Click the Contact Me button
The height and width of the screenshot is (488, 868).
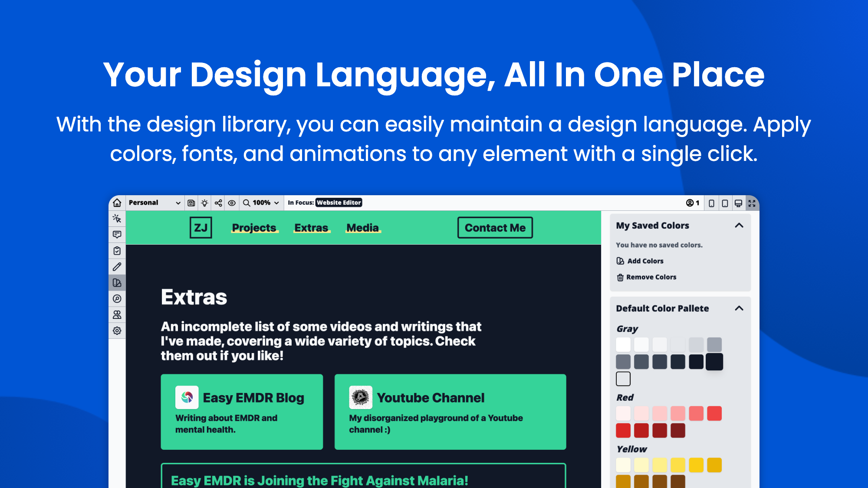click(x=495, y=228)
